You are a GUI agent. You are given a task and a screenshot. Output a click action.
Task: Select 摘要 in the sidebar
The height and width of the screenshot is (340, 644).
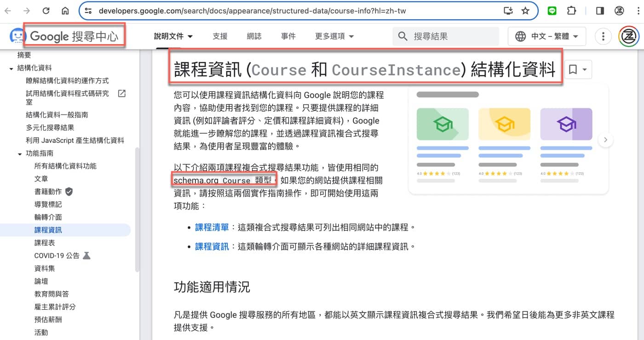(x=24, y=55)
